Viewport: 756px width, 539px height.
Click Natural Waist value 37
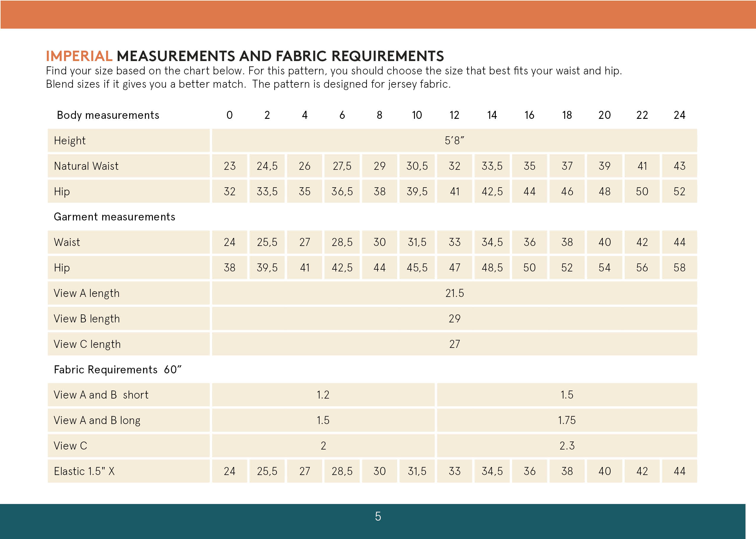(x=567, y=166)
